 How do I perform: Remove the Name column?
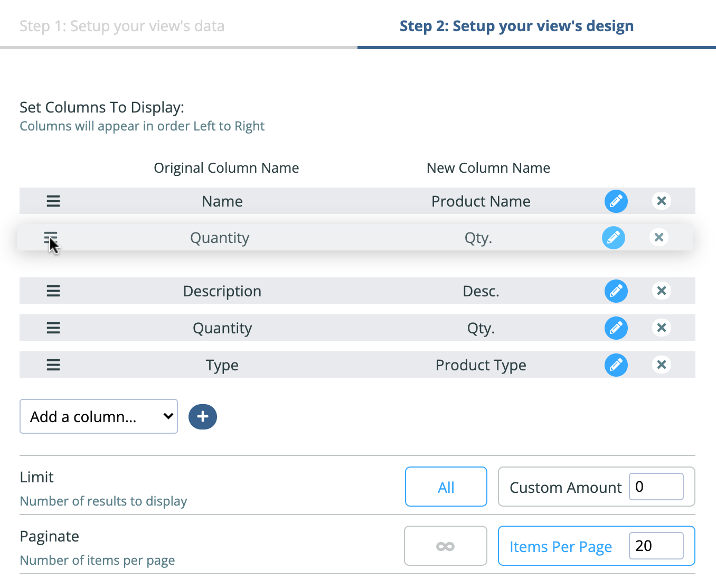point(662,201)
